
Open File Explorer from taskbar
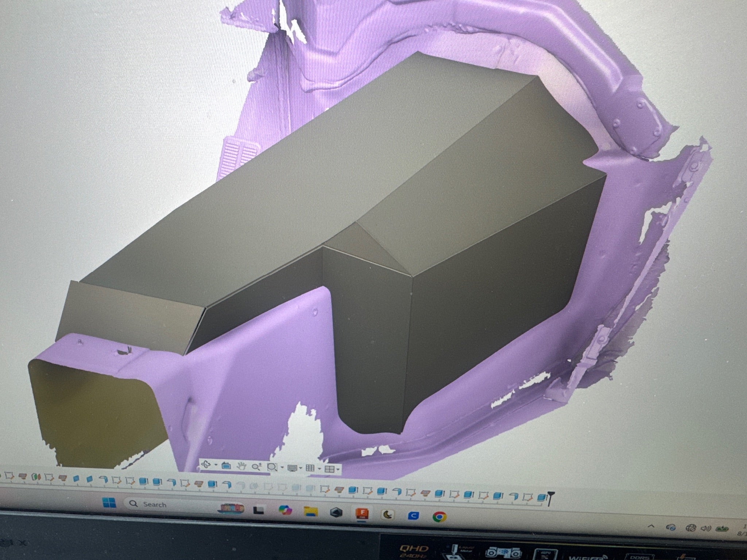click(x=310, y=512)
